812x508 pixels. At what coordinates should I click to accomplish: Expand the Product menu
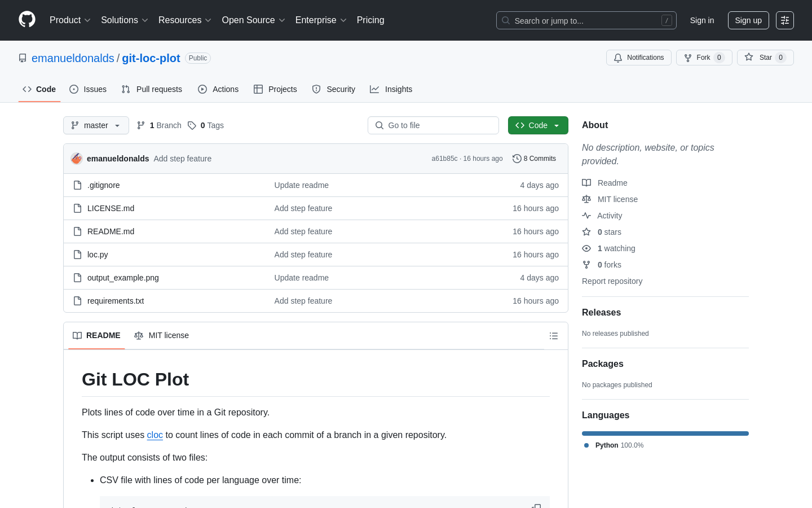pos(70,20)
